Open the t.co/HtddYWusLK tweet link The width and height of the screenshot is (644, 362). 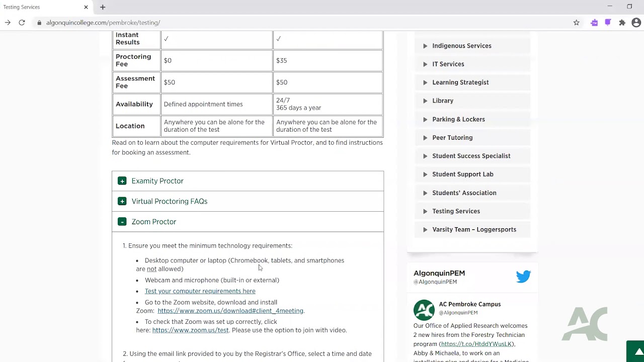coord(476,344)
